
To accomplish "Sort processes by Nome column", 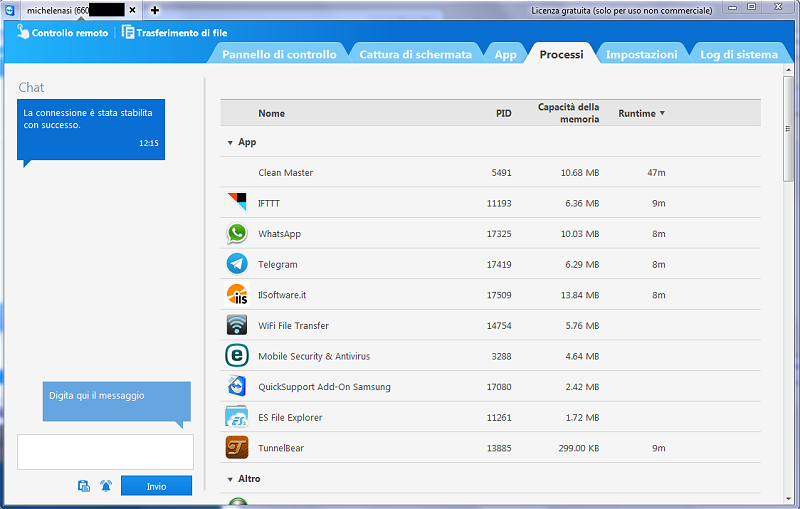I will pyautogui.click(x=271, y=113).
